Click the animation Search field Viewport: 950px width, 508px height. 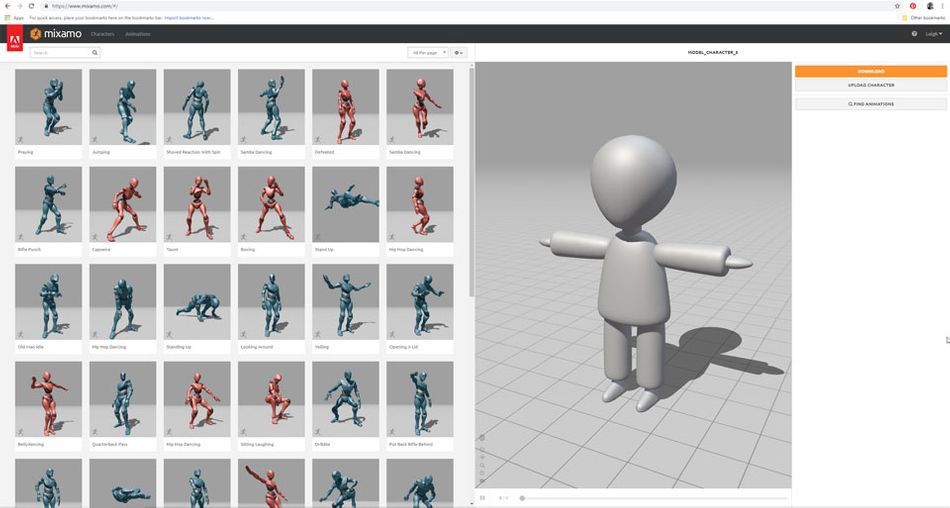(61, 53)
